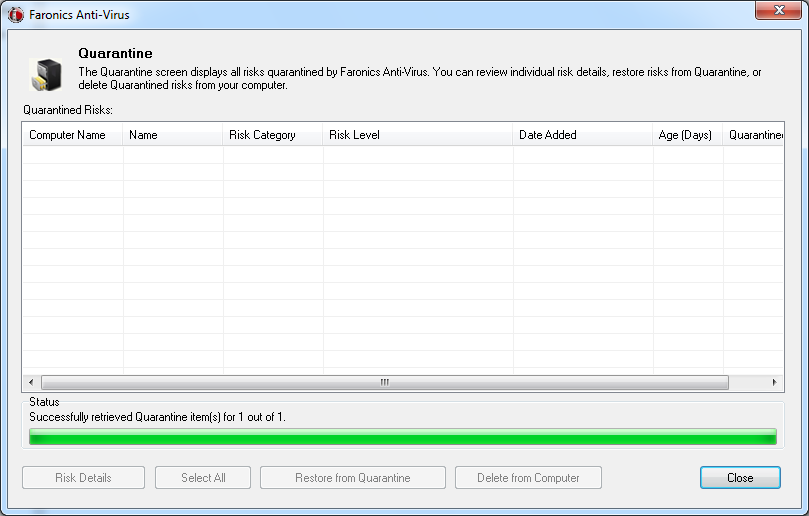Image resolution: width=809 pixels, height=516 pixels.
Task: Click the horizontal scrollbar thumb
Action: [x=385, y=382]
